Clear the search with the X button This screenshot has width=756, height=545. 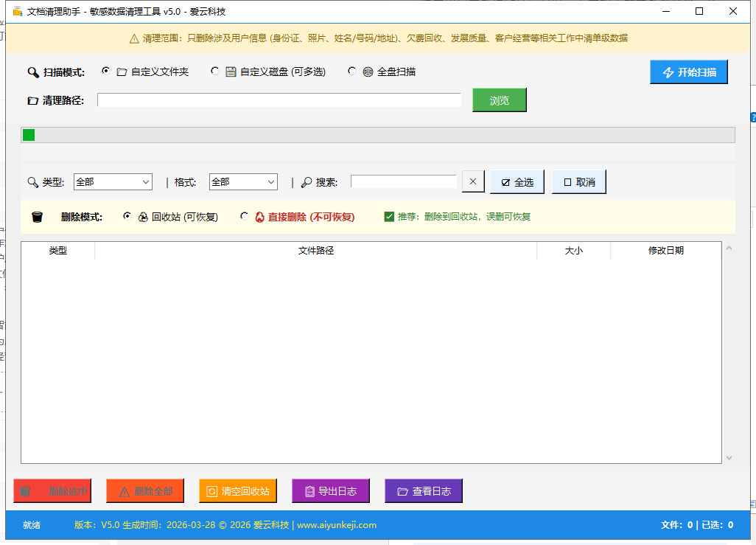click(473, 181)
